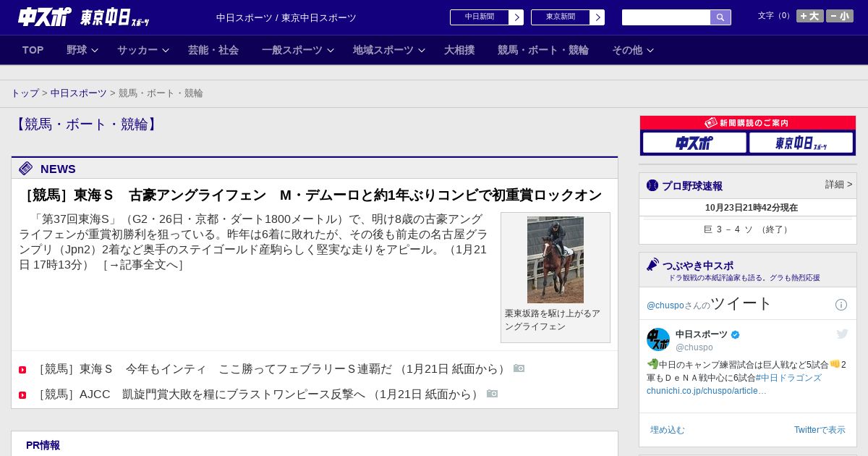This screenshot has height=456, width=868.
Task: Click the 中スポ subscription banner button
Action: point(694,143)
